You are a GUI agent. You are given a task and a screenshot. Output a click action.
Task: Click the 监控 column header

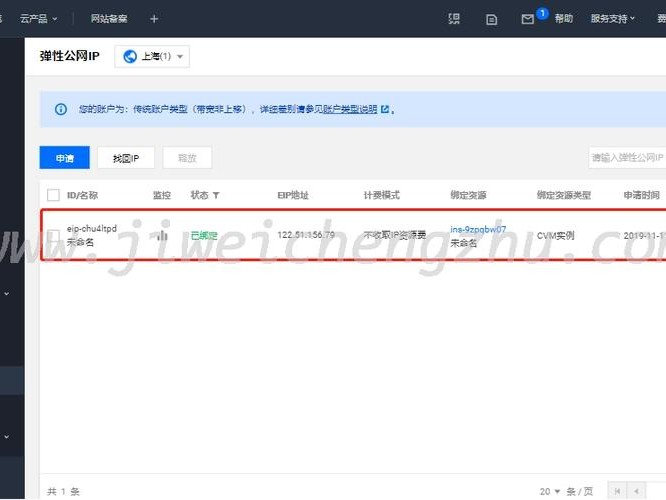[161, 195]
